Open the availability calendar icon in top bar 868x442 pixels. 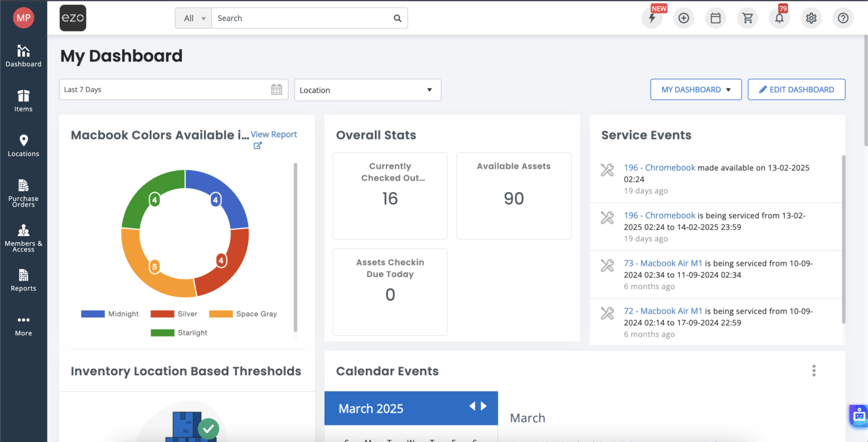(716, 18)
